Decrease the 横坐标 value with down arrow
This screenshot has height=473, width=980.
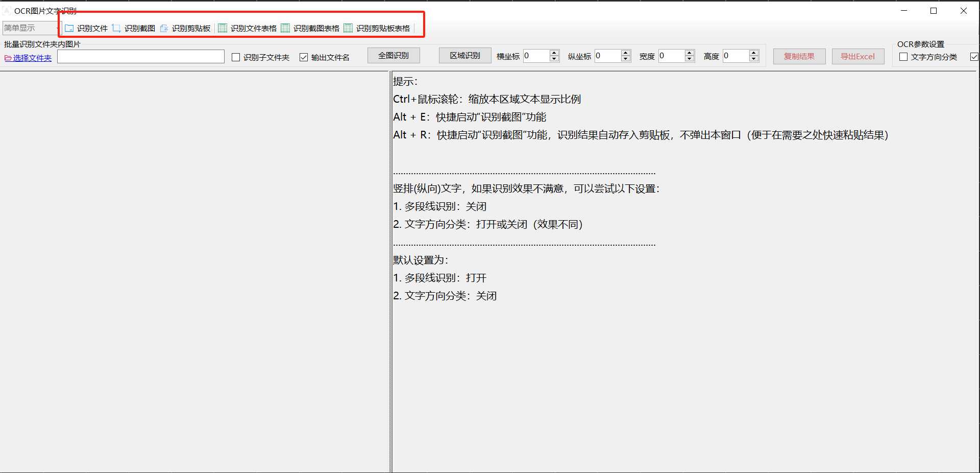(555, 59)
